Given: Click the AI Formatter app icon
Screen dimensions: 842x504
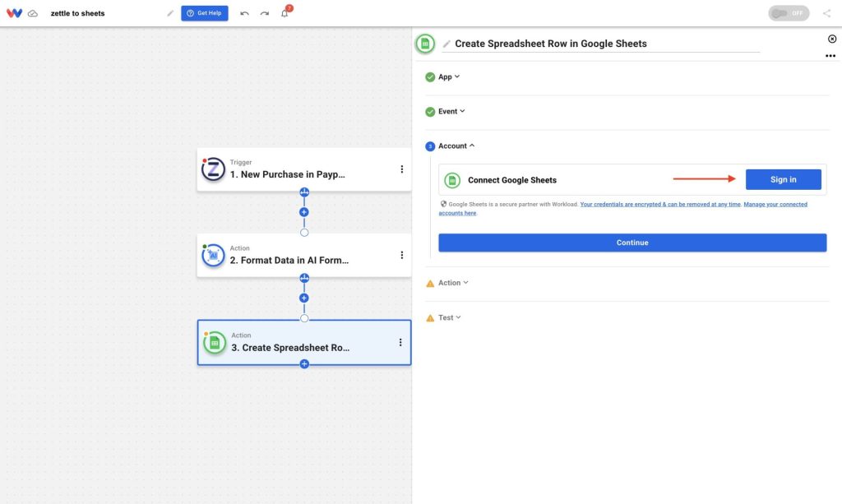Looking at the screenshot, I should 213,256.
